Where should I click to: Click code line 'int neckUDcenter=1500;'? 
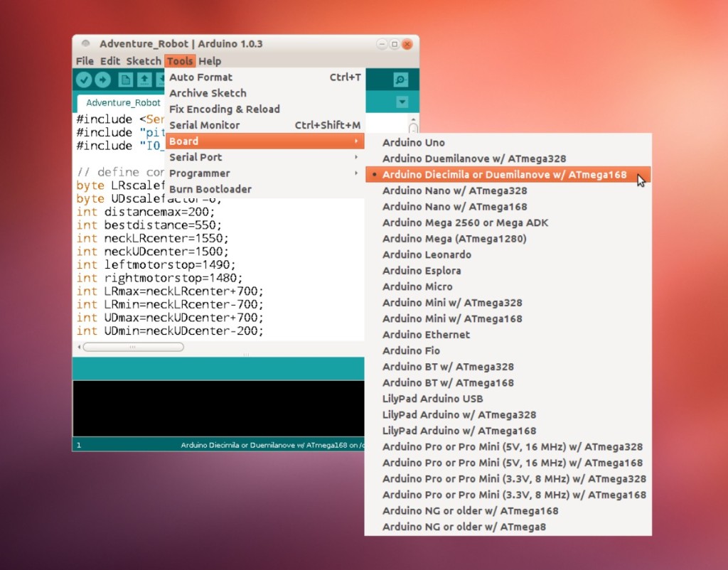pyautogui.click(x=153, y=252)
